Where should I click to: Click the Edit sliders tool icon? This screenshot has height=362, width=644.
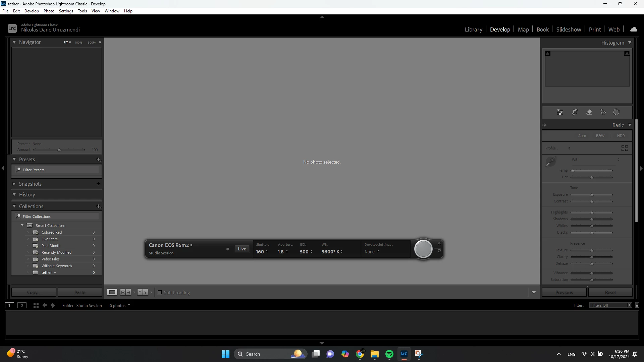pos(560,112)
